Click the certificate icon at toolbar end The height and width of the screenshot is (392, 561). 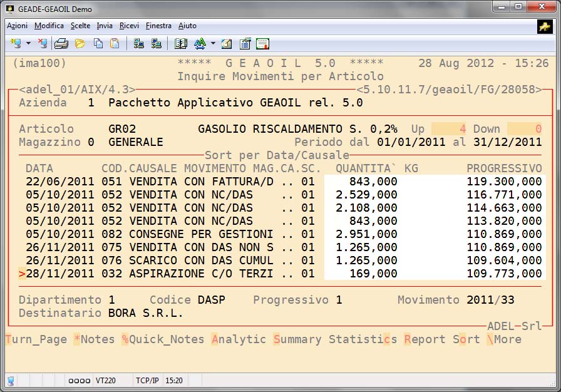(262, 44)
